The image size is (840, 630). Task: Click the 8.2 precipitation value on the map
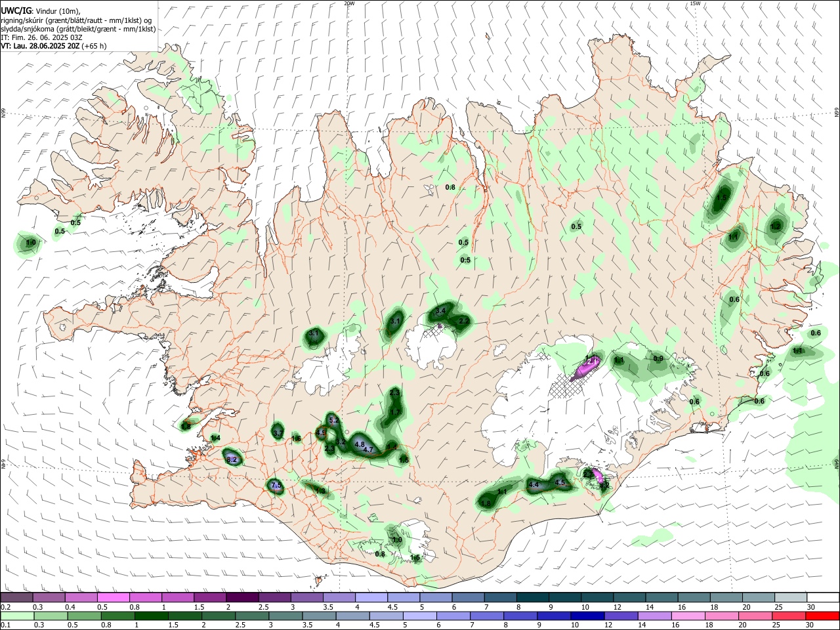pyautogui.click(x=232, y=459)
